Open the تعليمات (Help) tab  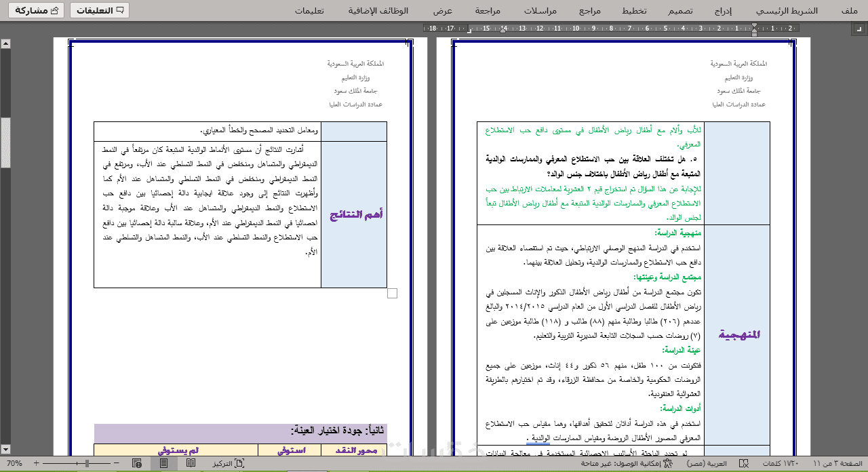[309, 11]
